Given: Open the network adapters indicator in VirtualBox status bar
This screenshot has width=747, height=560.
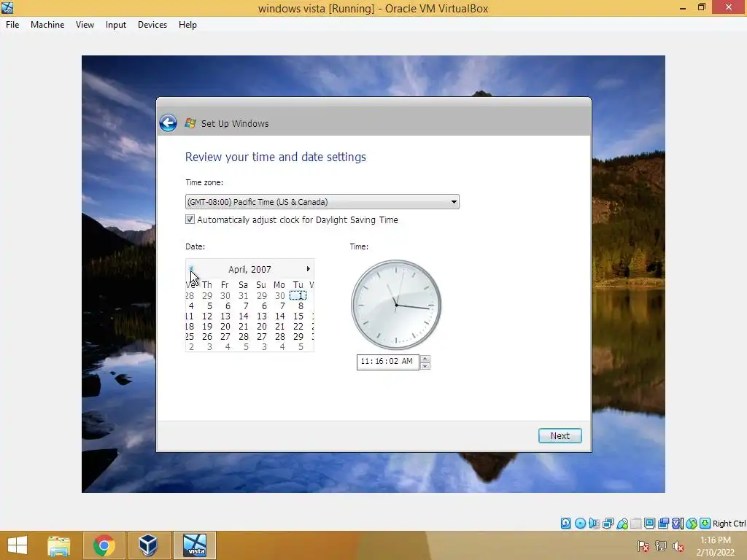Looking at the screenshot, I should pos(608,524).
